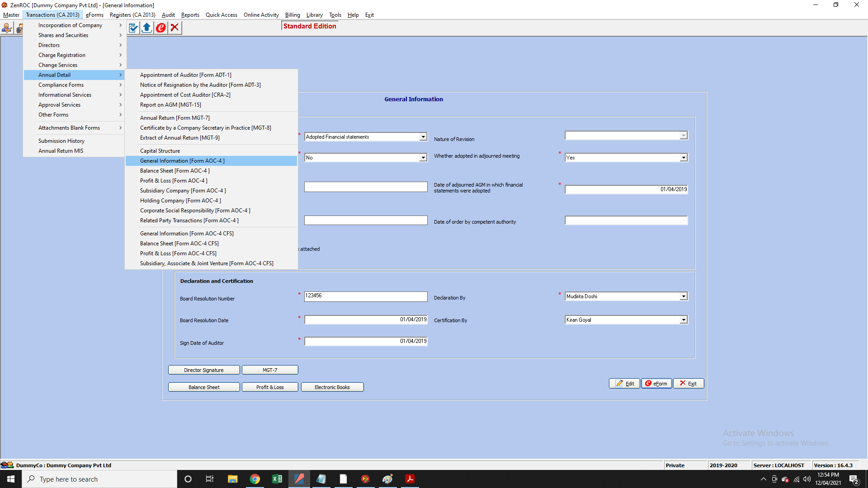This screenshot has height=488, width=868.
Task: Open the Certification By dropdown
Action: (x=684, y=320)
